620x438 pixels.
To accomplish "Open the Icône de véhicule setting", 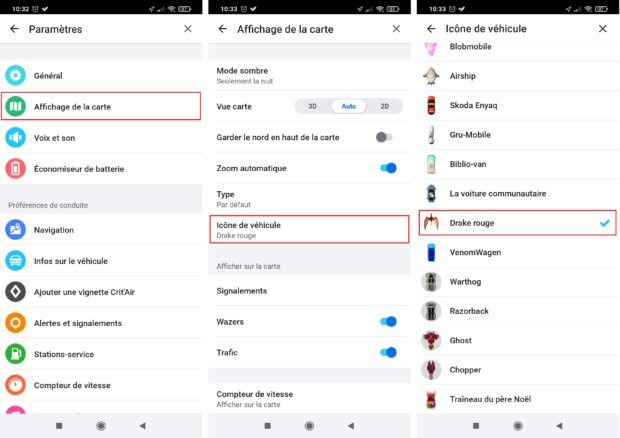I will (310, 229).
